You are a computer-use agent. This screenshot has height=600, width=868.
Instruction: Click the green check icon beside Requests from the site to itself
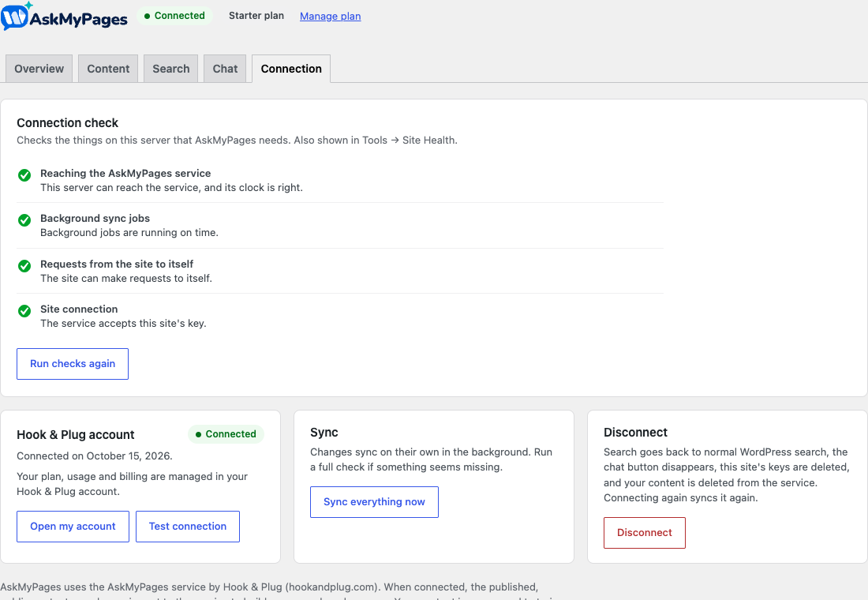pyautogui.click(x=24, y=266)
